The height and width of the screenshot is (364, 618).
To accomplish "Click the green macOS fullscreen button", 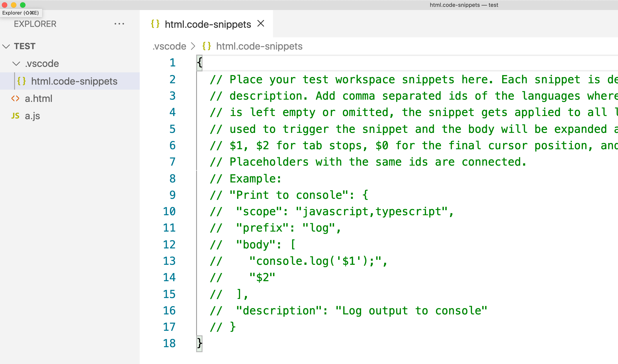I will 23,5.
